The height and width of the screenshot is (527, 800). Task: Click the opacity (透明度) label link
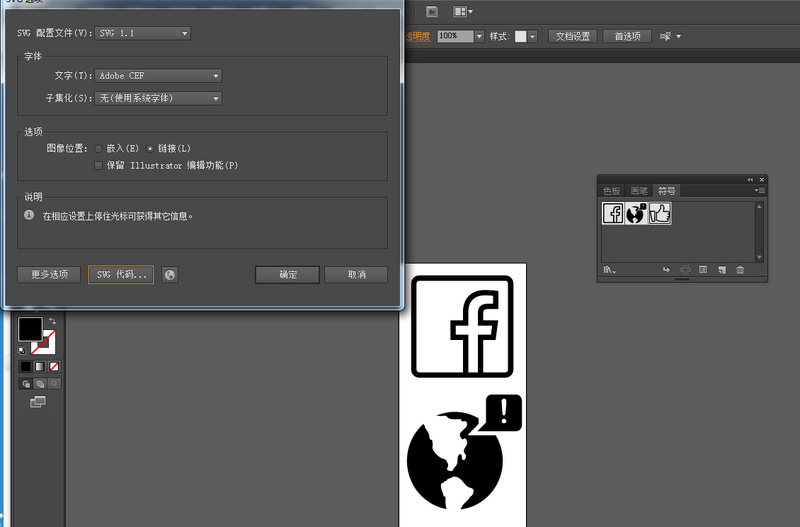point(418,36)
